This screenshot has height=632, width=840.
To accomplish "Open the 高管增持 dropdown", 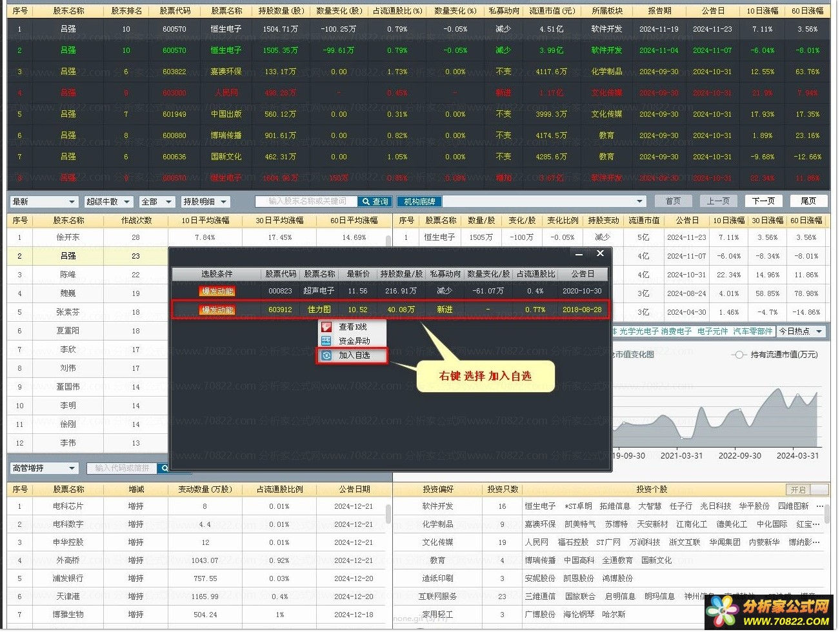I will tap(44, 468).
